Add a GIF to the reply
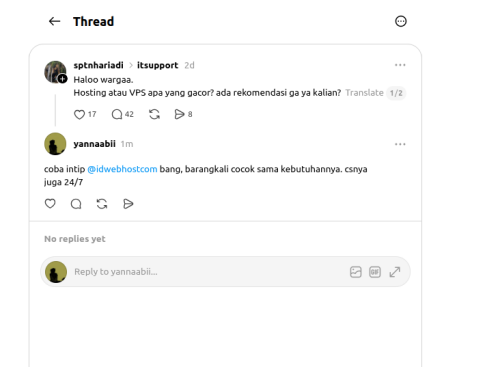500x367 pixels. click(x=375, y=272)
